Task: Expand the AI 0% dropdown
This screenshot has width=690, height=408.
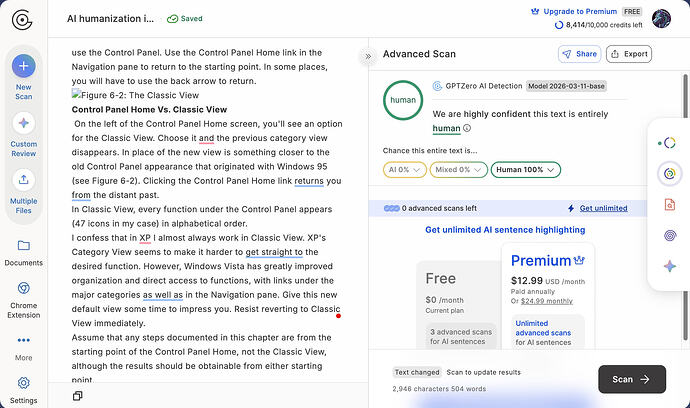Action: coord(405,169)
